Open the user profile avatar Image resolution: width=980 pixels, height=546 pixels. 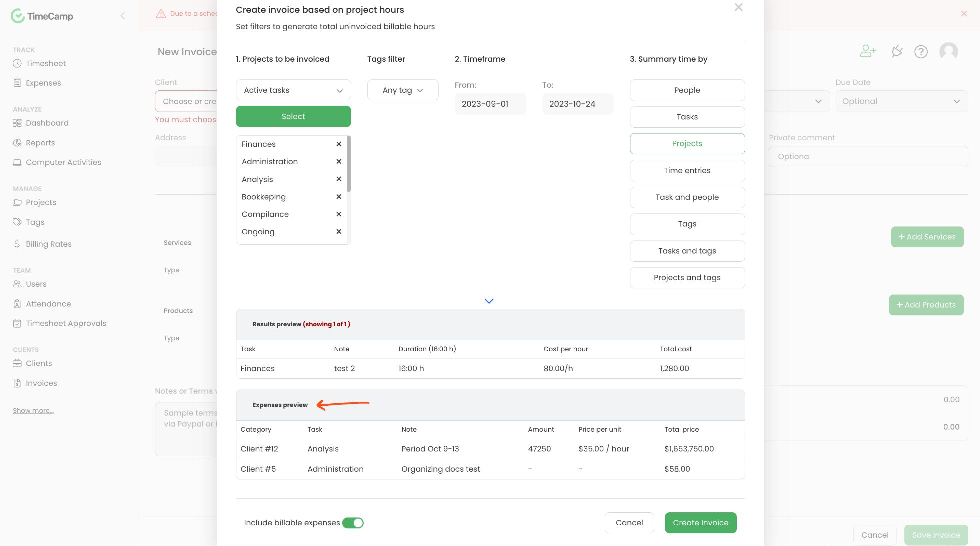point(948,51)
